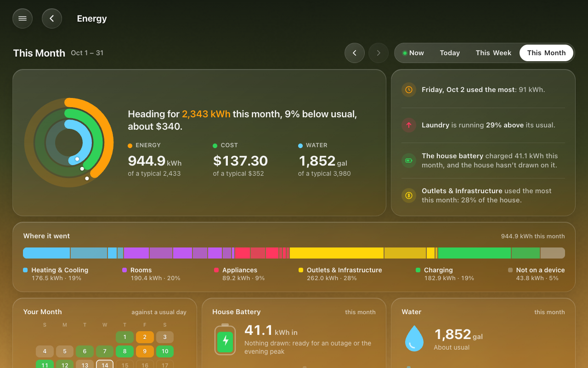Click the Your Month card title
This screenshot has width=588, height=368.
pyautogui.click(x=43, y=312)
